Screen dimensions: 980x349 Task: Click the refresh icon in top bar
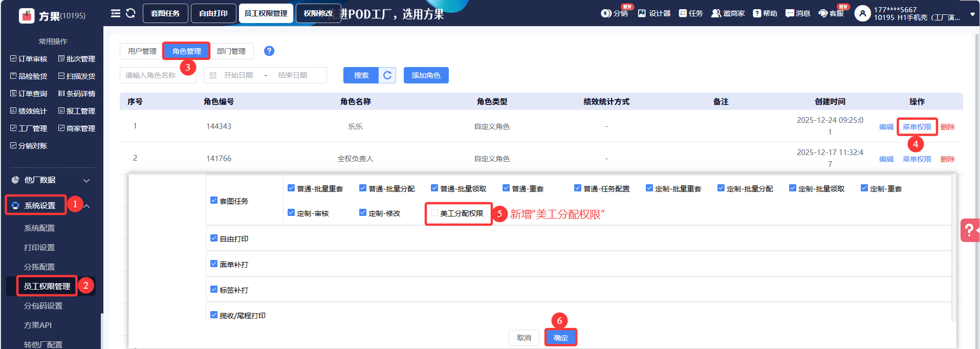[130, 13]
